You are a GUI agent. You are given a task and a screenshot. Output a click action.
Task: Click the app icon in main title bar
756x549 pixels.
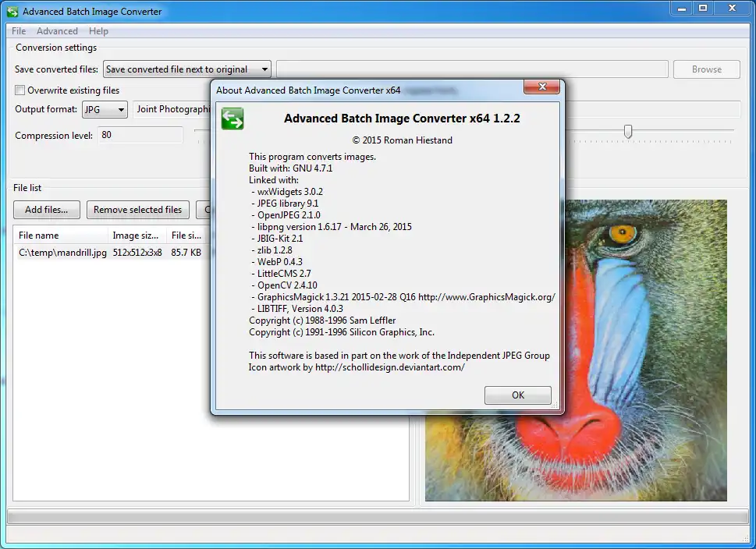(x=12, y=12)
